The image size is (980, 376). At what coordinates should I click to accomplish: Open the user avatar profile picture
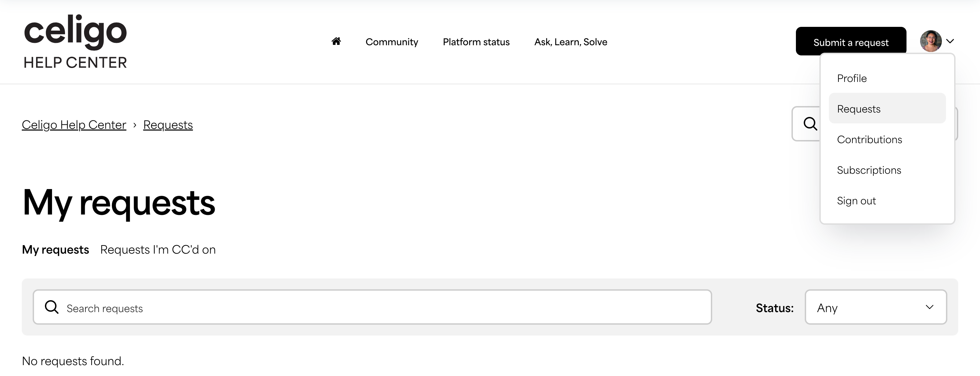coord(931,41)
